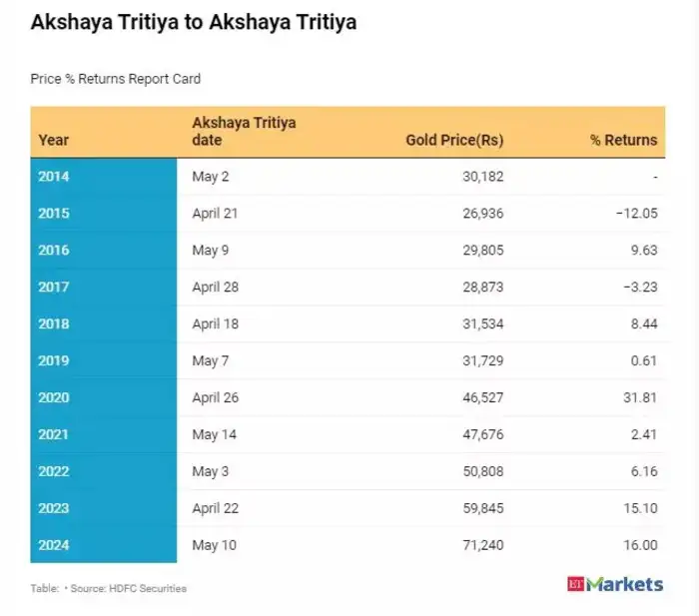Click the Year column header
Viewport: 699px width, 616px height.
click(54, 140)
